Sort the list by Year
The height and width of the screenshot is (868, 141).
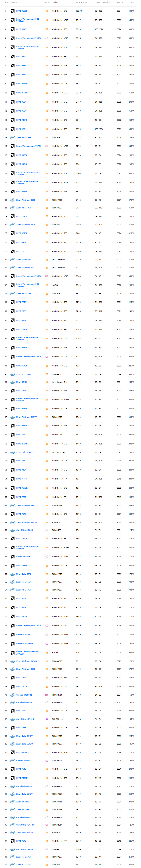(120, 2)
